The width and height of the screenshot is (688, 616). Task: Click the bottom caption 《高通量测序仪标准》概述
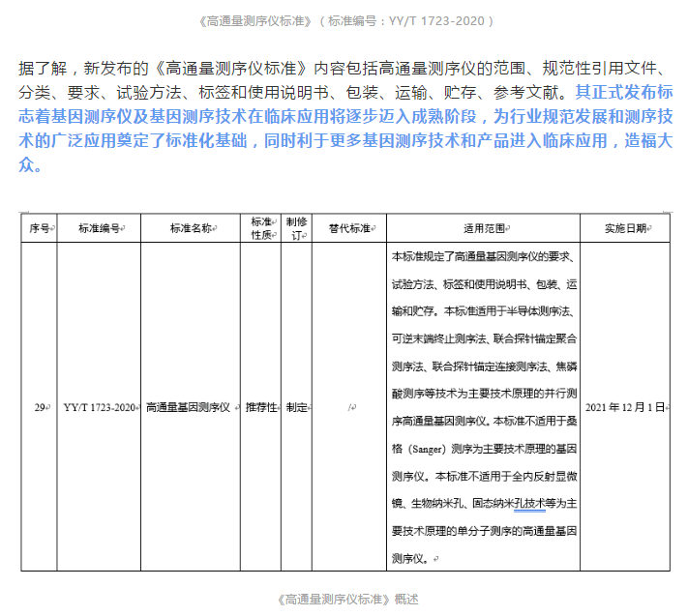point(344,599)
